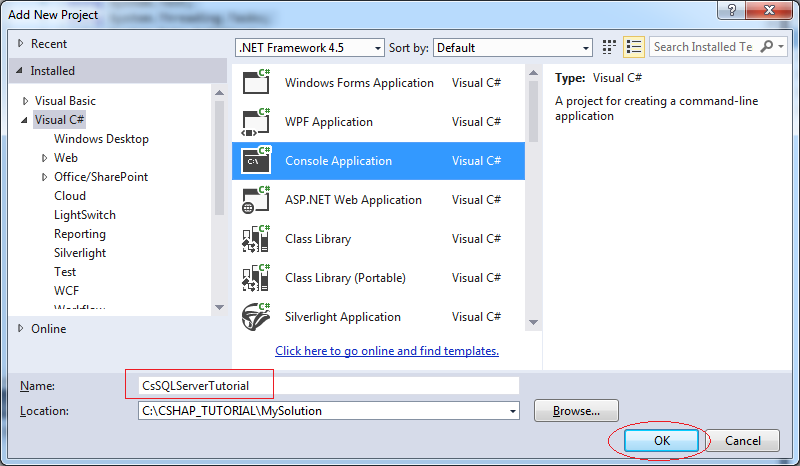Click the template list scroll down arrow
This screenshot has height=466, width=800.
point(533,322)
